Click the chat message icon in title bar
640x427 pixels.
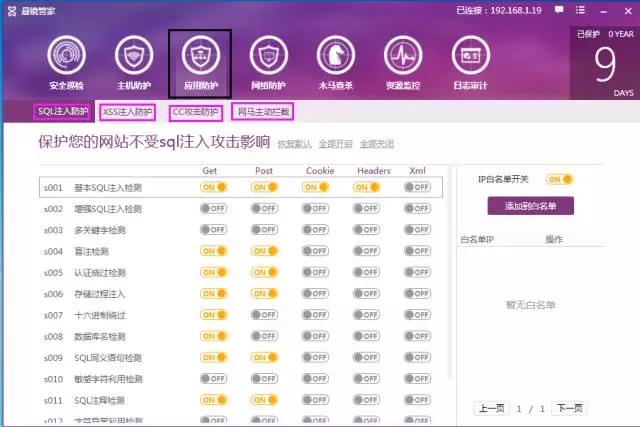click(x=559, y=10)
